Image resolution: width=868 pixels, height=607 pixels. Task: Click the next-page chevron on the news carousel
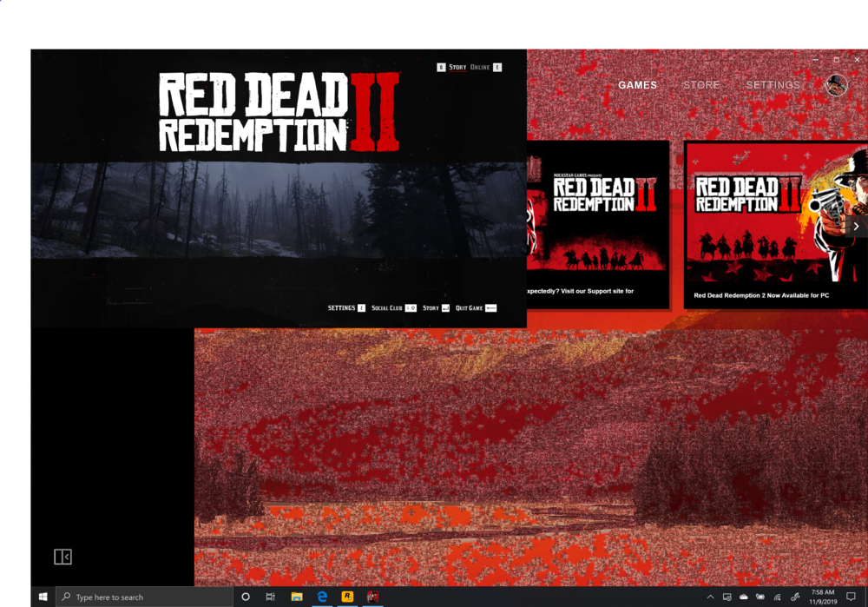(856, 226)
